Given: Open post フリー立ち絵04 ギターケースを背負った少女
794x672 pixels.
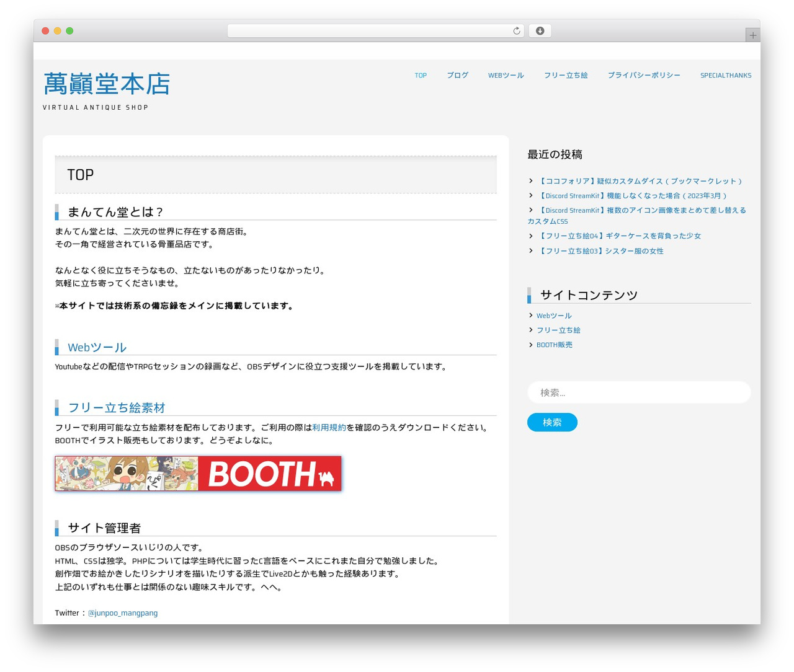Looking at the screenshot, I should point(619,236).
